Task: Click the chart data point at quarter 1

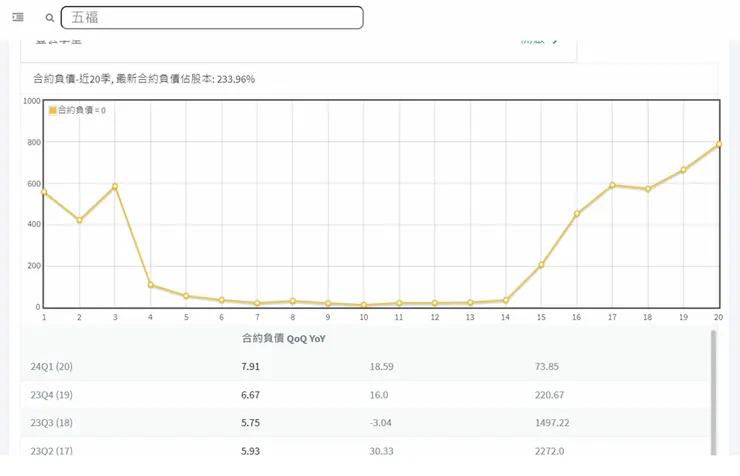Action: 44,192
